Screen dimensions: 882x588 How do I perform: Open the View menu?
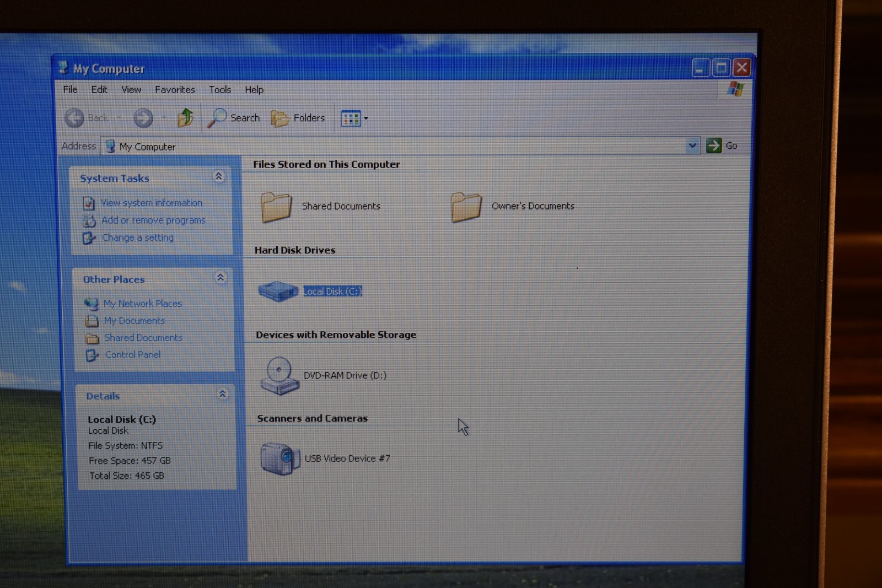[131, 89]
